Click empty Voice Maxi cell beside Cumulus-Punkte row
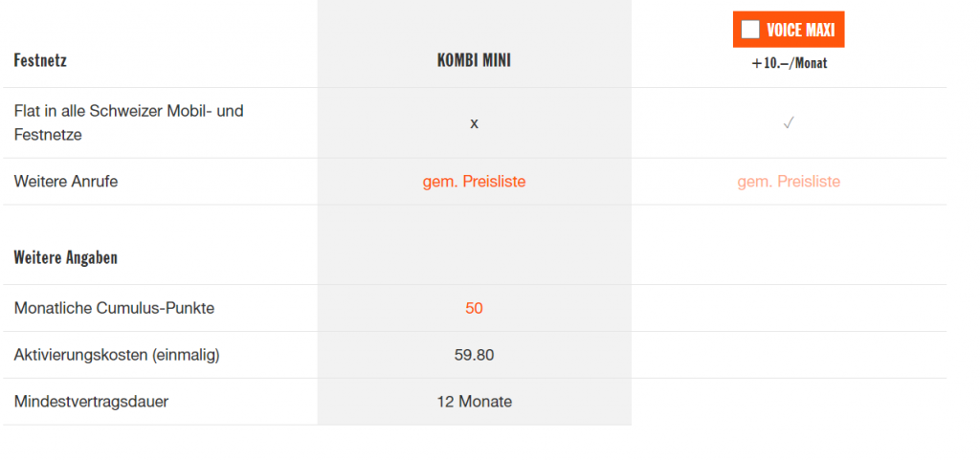 coord(789,308)
